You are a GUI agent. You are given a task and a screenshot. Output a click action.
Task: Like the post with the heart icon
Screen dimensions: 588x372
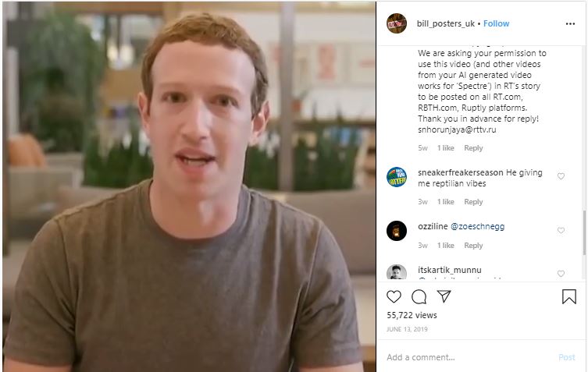coord(394,296)
